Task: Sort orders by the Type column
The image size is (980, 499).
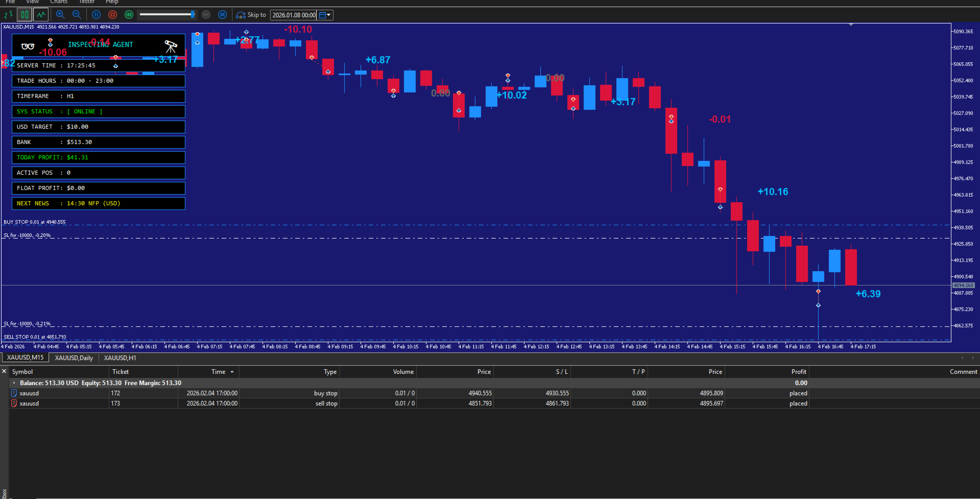Action: click(289, 372)
